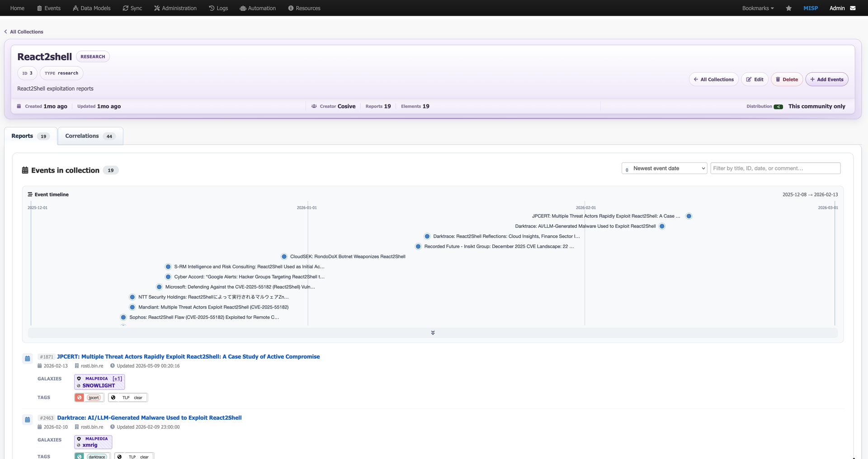Follow the All Collections breadcrumb link
Screen dimensions: 868x459
24,32
